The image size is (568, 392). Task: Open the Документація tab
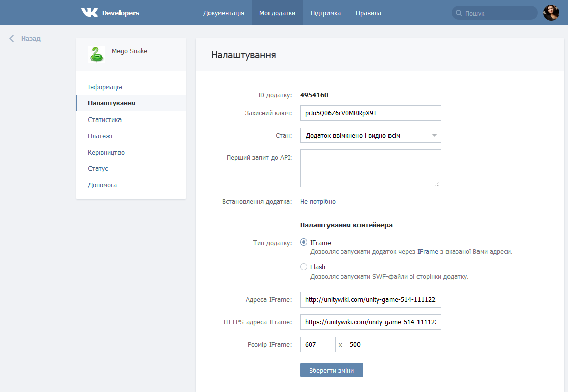[224, 13]
